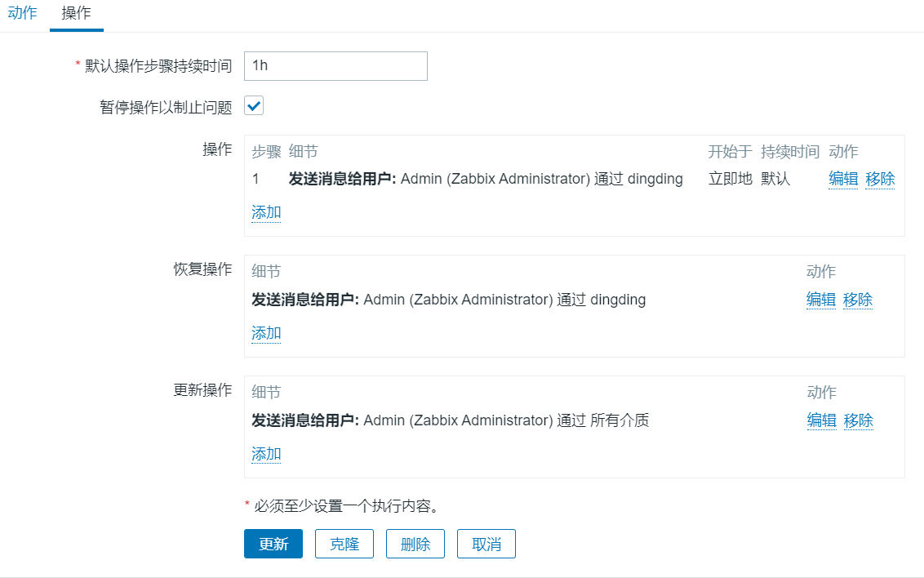Remove the 所有介质 update operation

click(x=858, y=420)
